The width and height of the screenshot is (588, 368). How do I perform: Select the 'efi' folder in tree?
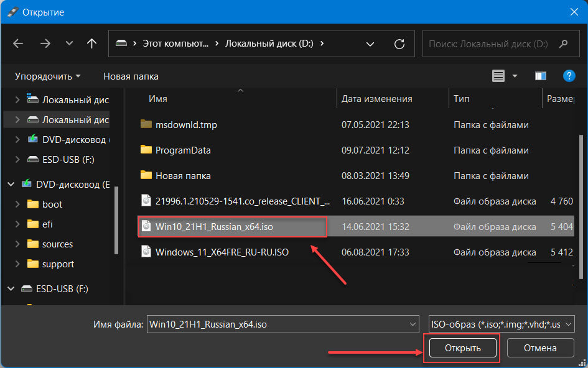(x=47, y=224)
